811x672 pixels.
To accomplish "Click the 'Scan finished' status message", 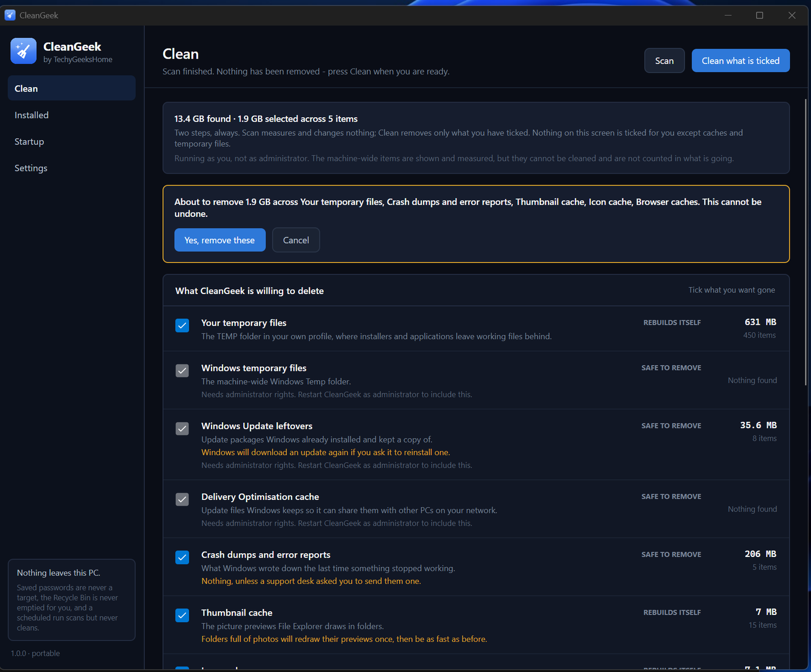I will (306, 72).
